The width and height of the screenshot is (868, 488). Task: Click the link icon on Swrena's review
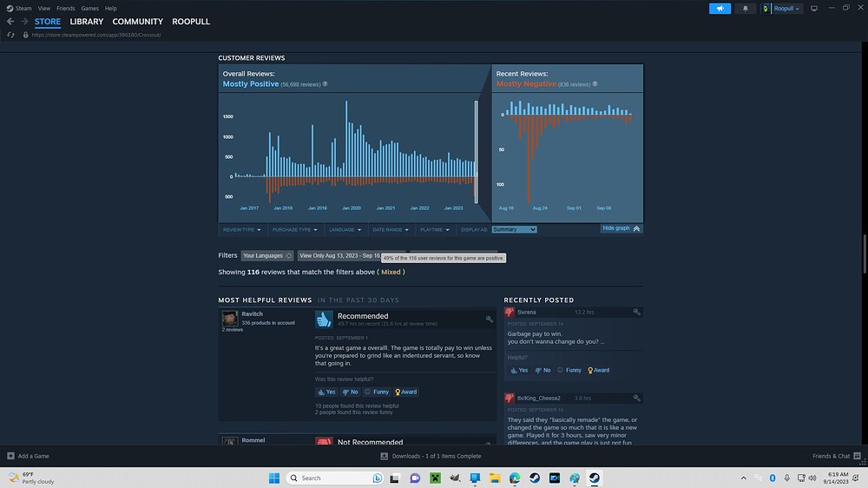(x=636, y=312)
